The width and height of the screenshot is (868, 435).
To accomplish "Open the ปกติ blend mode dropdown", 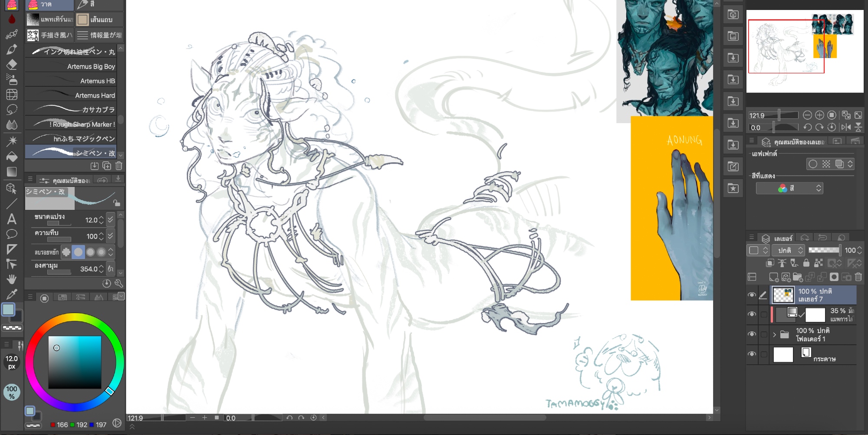I will [x=788, y=250].
